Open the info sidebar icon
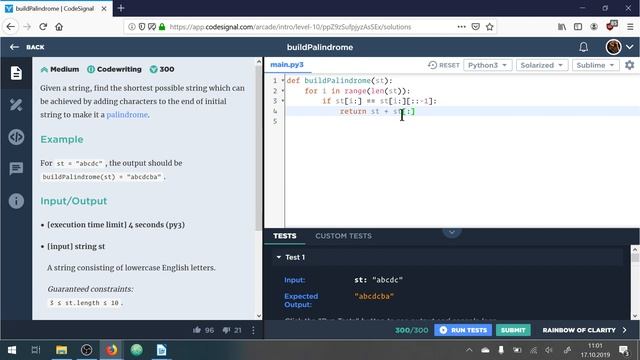 point(16,201)
